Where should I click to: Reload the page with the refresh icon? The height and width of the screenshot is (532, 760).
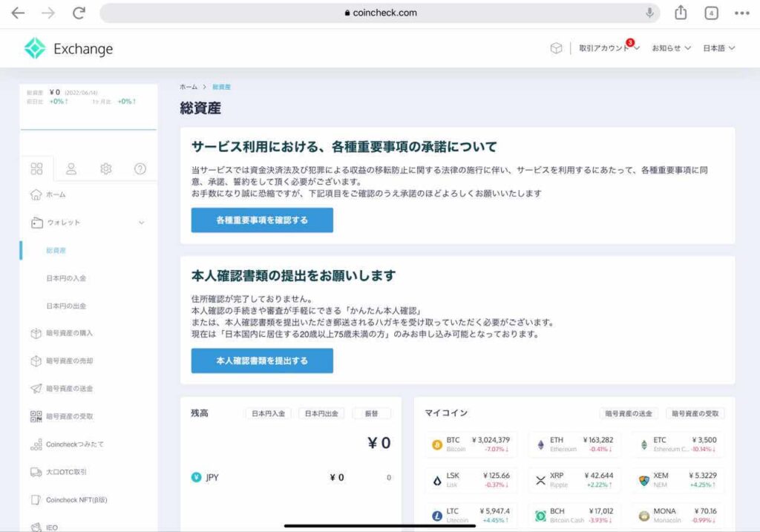(x=79, y=13)
